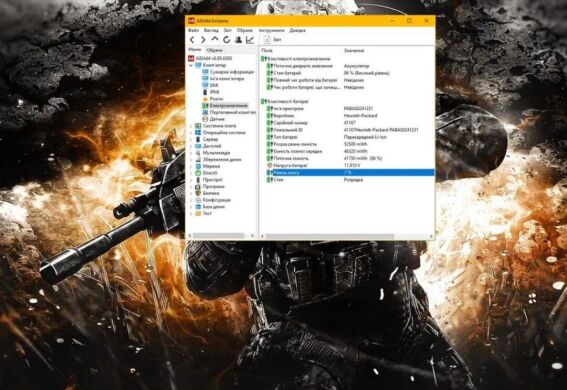Click the details panel horizontal scrollbar
The height and width of the screenshot is (390, 567).
(x=329, y=236)
